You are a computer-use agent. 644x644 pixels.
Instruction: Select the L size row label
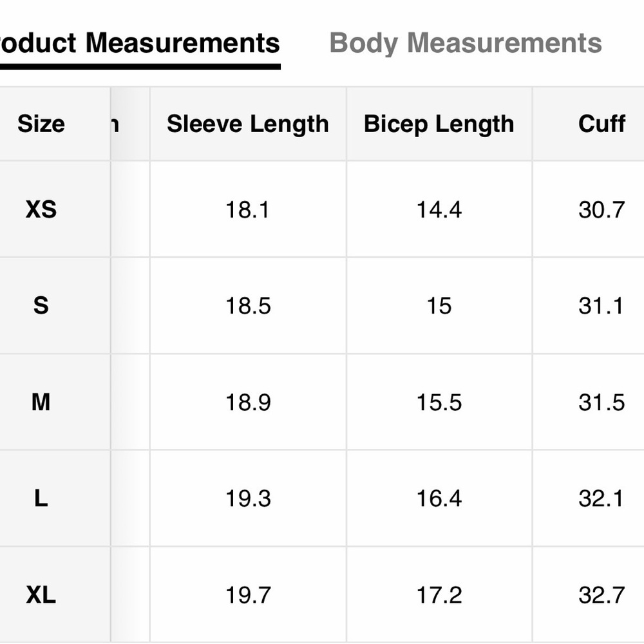click(x=41, y=498)
